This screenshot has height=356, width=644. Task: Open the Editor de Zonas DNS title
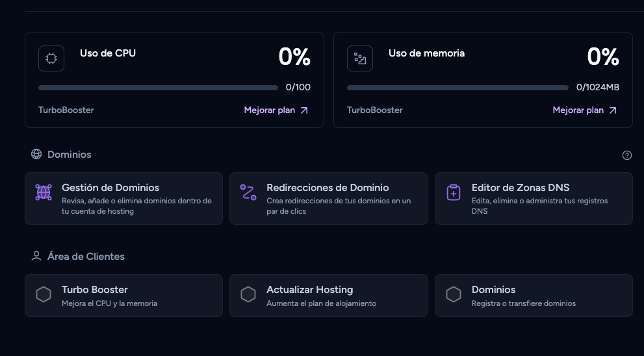pyautogui.click(x=521, y=188)
